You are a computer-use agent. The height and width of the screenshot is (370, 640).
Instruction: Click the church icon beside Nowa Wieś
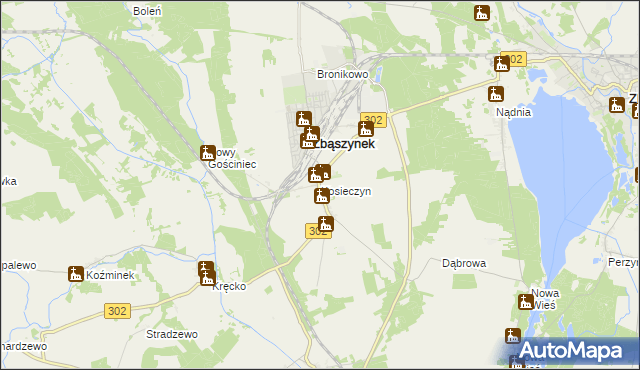526,302
